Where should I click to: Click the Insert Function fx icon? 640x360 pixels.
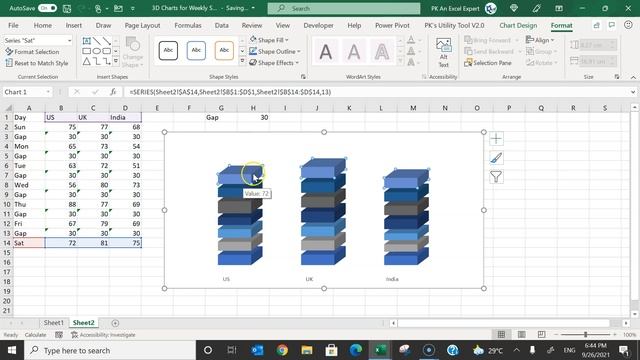[113, 92]
